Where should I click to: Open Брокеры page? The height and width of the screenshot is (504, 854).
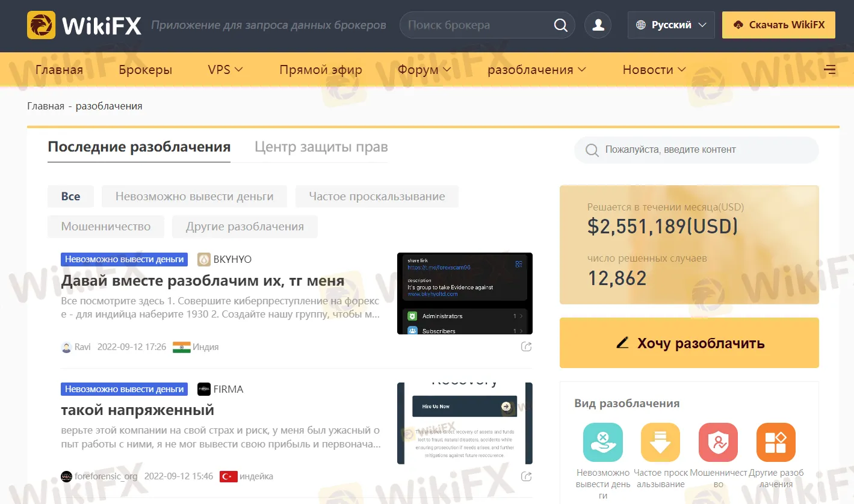click(x=146, y=70)
